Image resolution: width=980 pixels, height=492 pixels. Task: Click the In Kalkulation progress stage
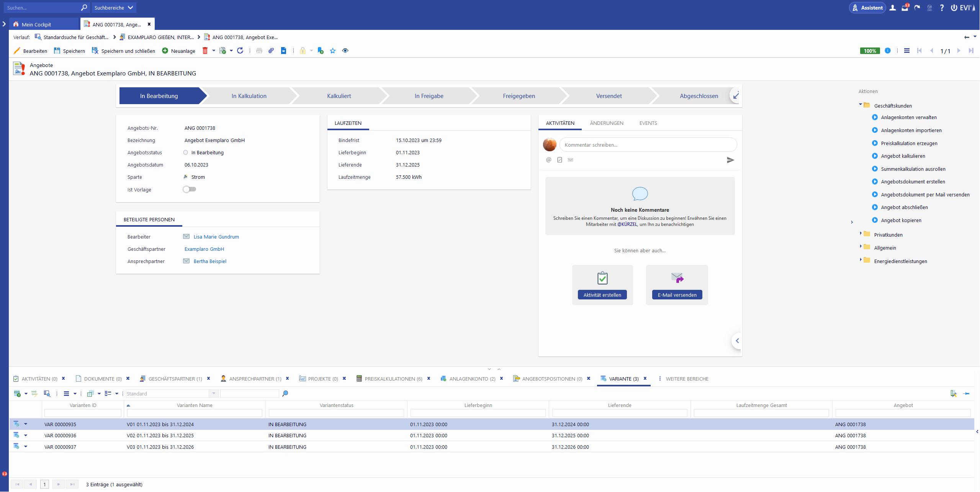249,96
